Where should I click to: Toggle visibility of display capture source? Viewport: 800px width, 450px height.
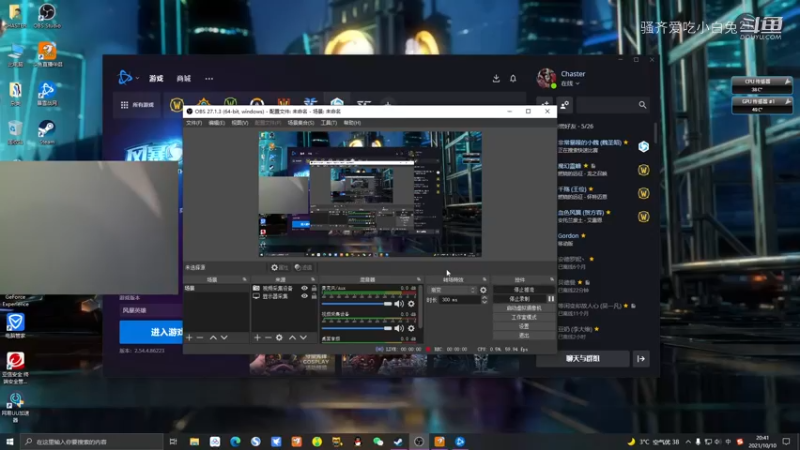click(x=305, y=296)
